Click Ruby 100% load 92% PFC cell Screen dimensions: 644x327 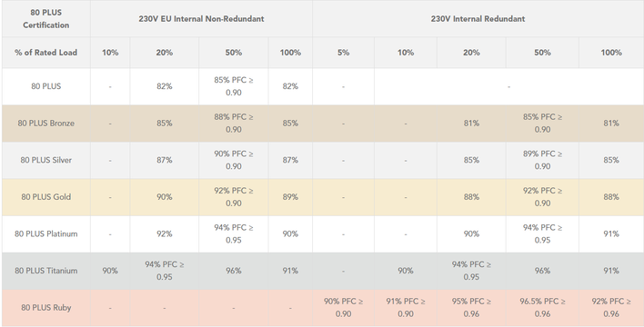click(611, 308)
